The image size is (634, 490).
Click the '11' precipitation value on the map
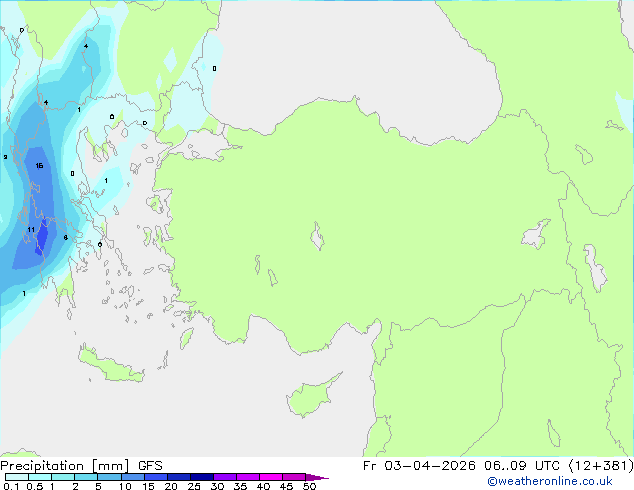coord(31,230)
